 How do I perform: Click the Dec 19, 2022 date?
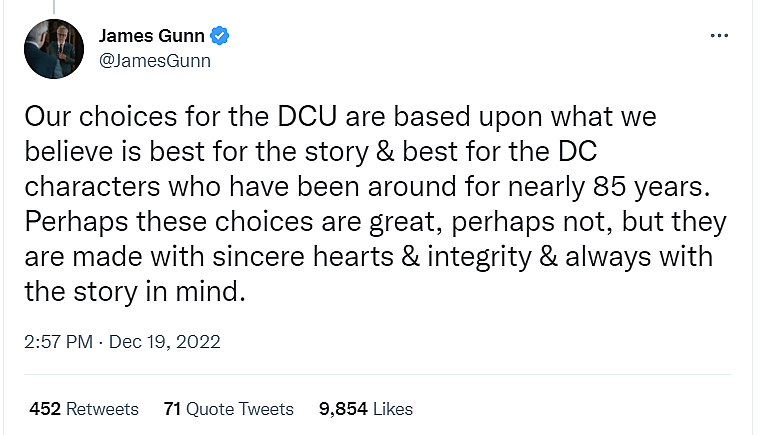[163, 341]
